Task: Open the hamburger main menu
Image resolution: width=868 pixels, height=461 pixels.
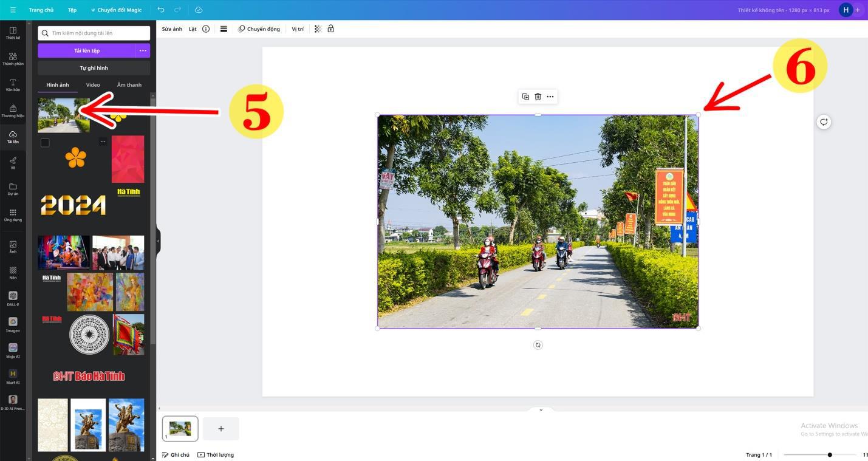Action: click(13, 10)
